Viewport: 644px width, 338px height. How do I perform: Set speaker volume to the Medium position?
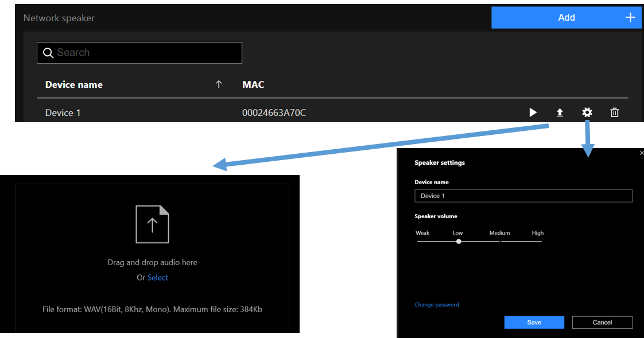point(500,242)
